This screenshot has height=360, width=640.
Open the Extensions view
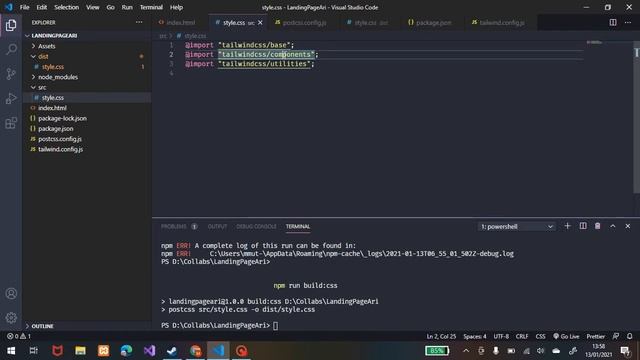11,123
